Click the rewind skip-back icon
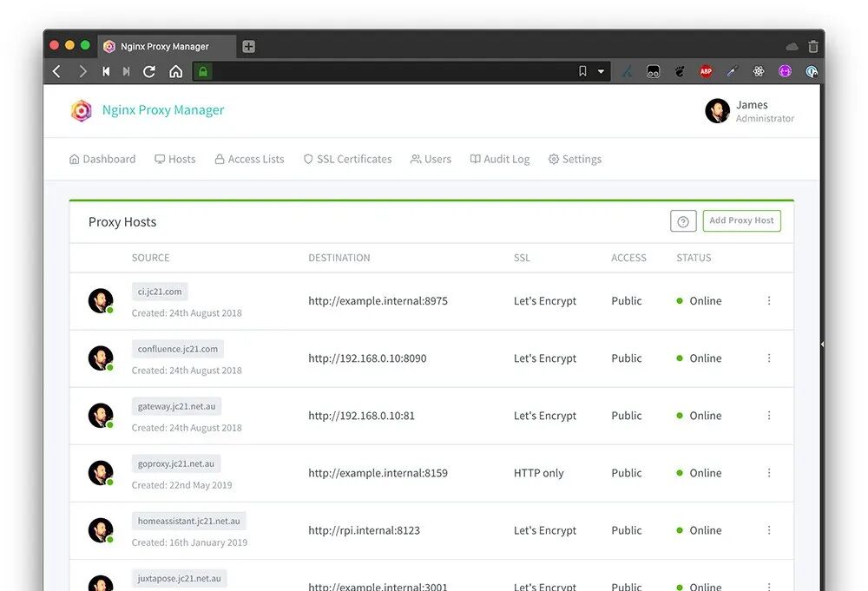 click(x=106, y=71)
